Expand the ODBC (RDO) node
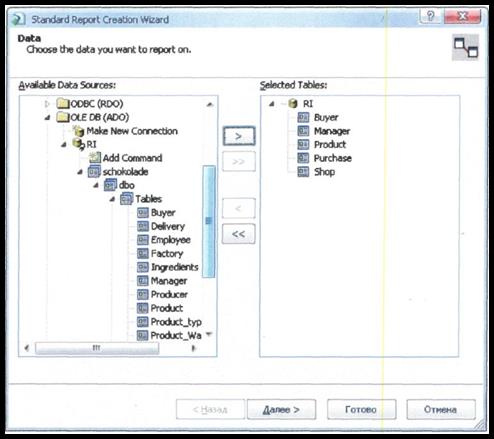Image resolution: width=494 pixels, height=439 pixels. 47,104
